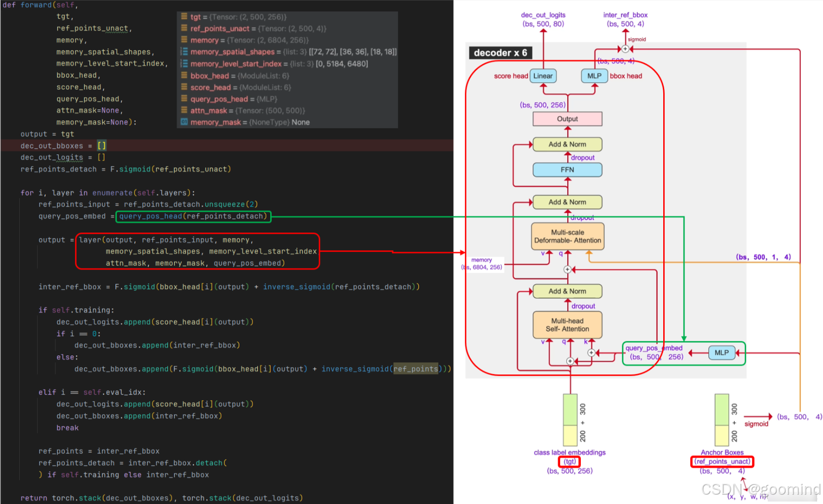
Task: Click the variable icon beside tgt
Action: [x=184, y=16]
